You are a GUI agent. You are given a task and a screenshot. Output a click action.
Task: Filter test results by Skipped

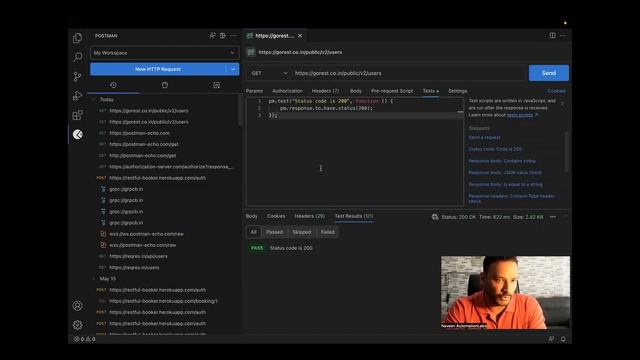click(x=302, y=232)
